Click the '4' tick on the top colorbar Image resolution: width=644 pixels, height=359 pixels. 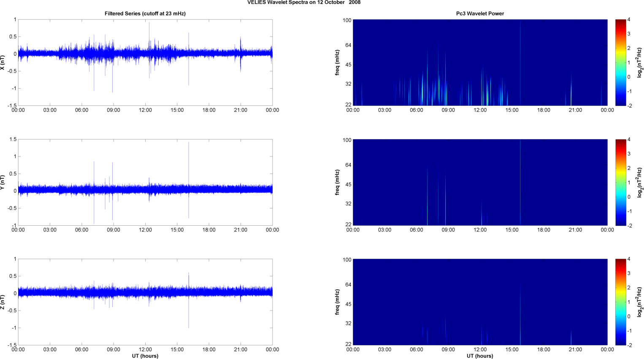(x=629, y=19)
